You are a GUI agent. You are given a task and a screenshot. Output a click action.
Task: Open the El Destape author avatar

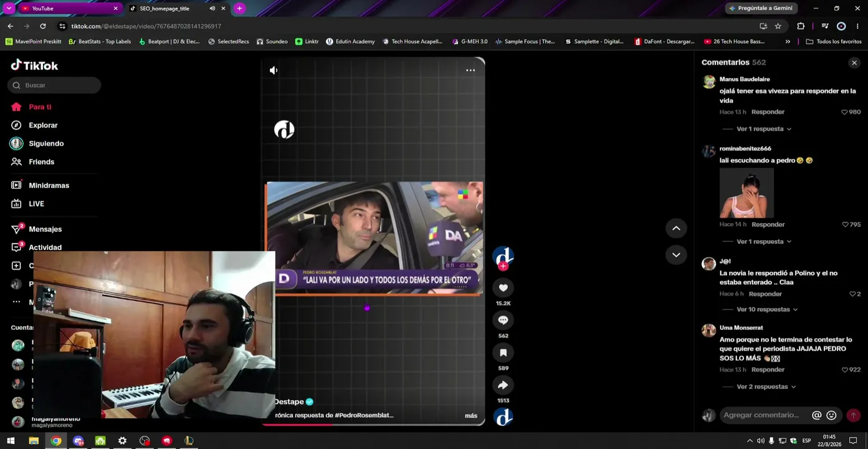pos(503,256)
